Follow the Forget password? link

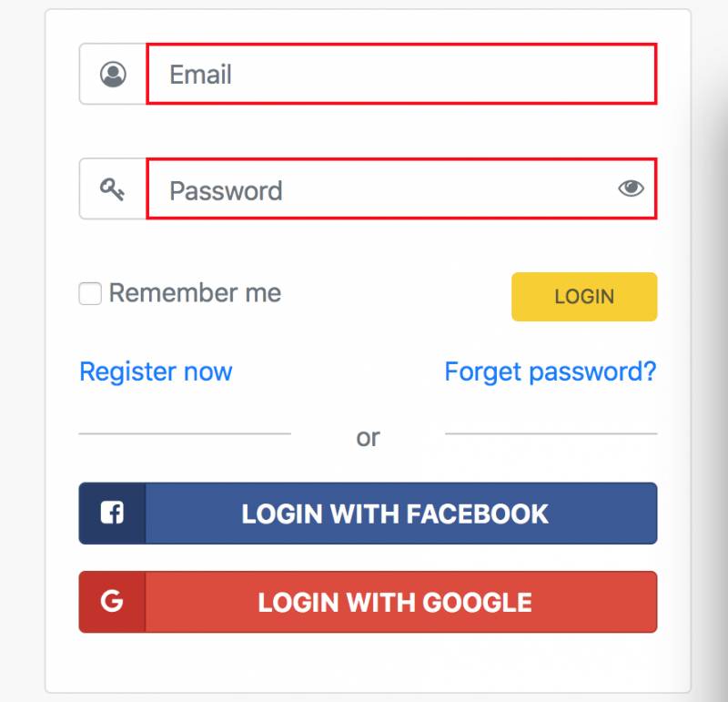click(x=550, y=371)
